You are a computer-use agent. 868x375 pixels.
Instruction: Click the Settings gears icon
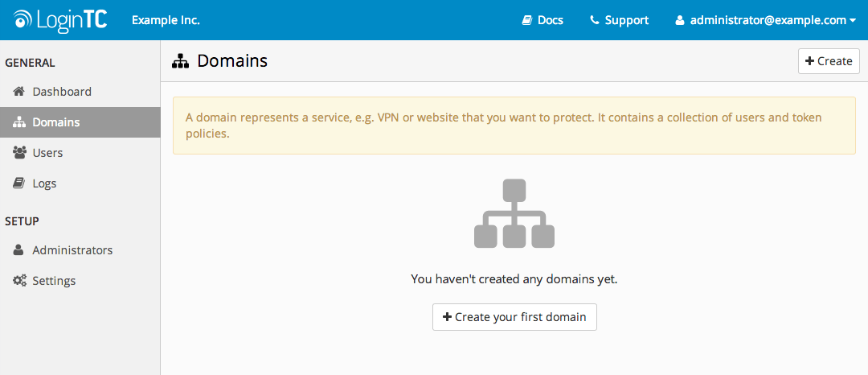[19, 281]
